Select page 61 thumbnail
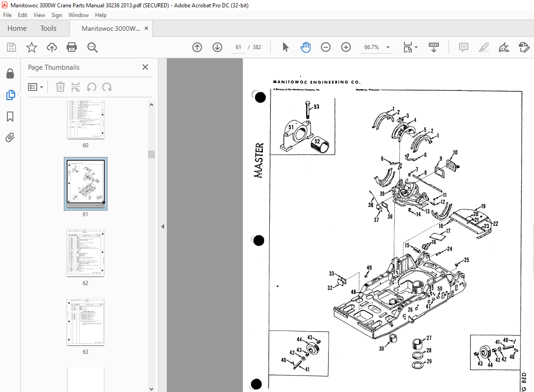Screen dimensions: 534x392 tap(85, 184)
